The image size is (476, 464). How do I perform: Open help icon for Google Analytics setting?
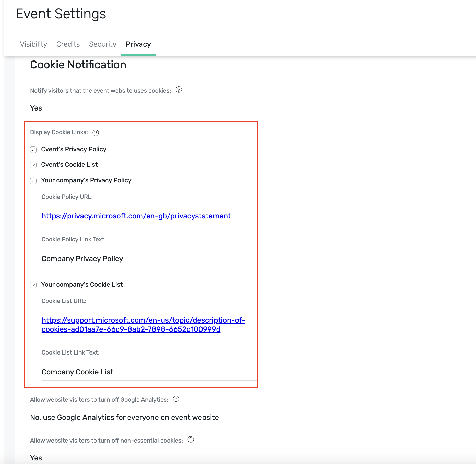coord(176,399)
